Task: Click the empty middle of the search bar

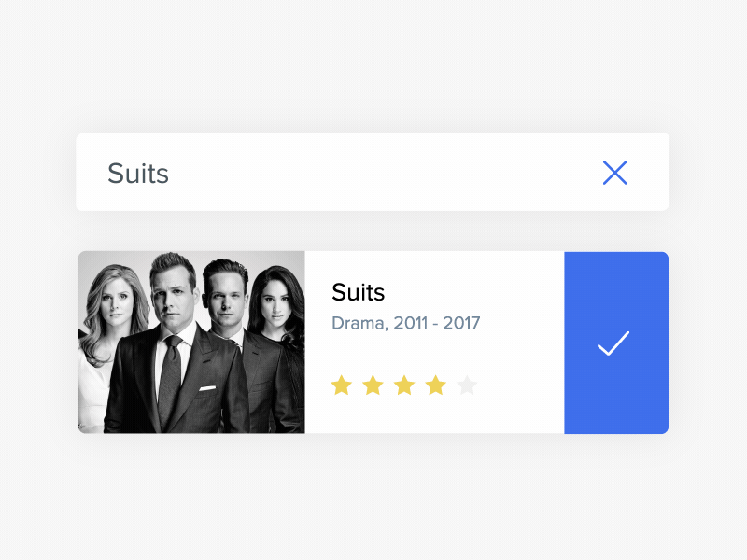Action: (x=373, y=173)
